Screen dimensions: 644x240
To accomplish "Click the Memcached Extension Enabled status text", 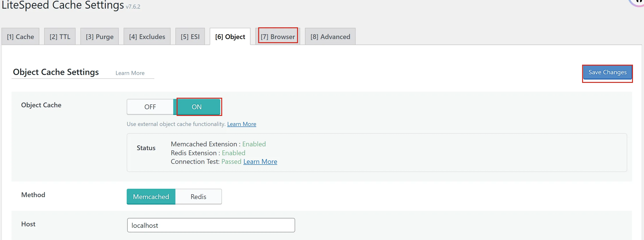I will click(254, 144).
